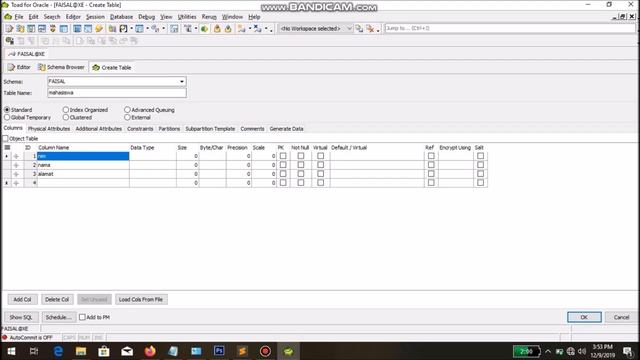
Task: Click the Schedule... button
Action: click(58, 317)
